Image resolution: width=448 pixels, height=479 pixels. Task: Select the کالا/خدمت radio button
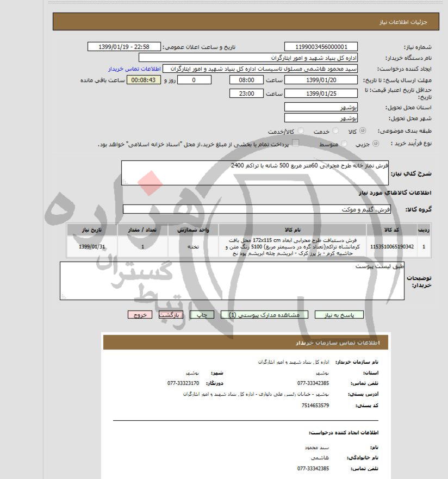301,130
